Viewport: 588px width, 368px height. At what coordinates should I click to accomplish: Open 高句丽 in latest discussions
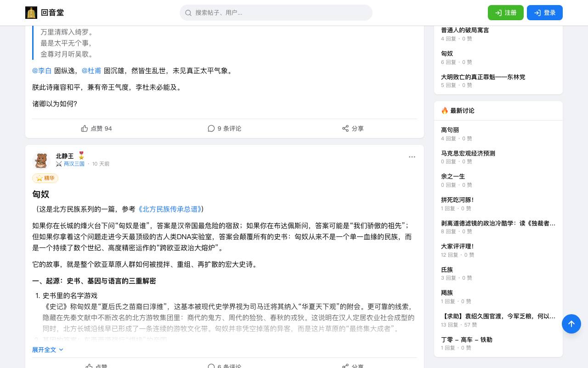tap(450, 130)
